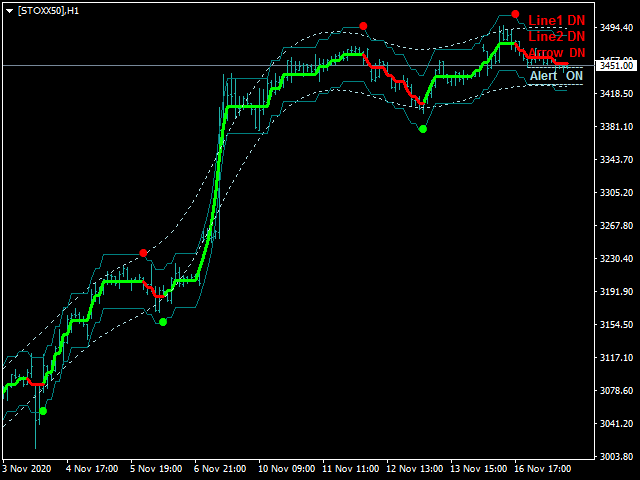Click the 10 Nov 09:00 time label
The width and height of the screenshot is (640, 480).
[287, 469]
